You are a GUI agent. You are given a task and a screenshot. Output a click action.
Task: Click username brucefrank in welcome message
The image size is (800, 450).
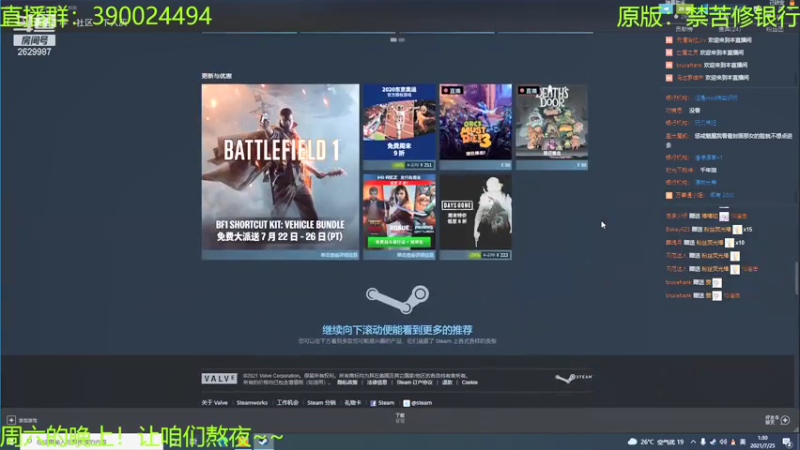(689, 65)
